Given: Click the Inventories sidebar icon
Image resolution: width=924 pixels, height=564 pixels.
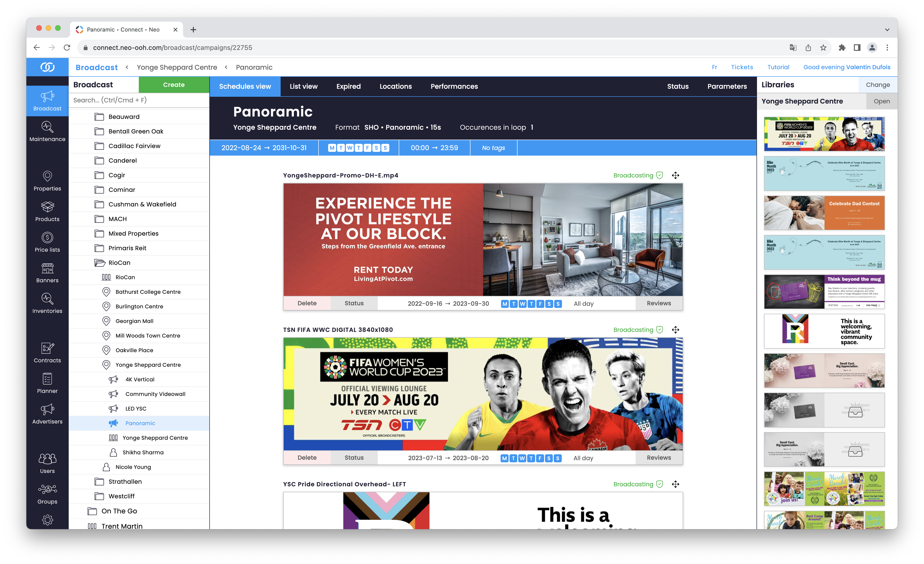Looking at the screenshot, I should 47,303.
